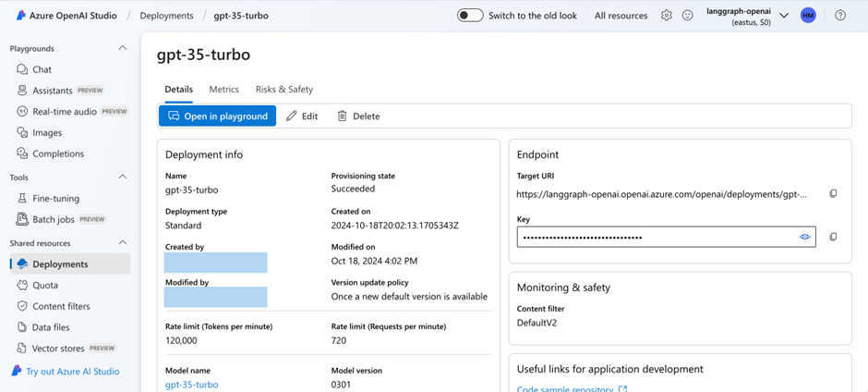Copy the Key with copy icon
Viewport: 868px width, 392px height.
click(833, 237)
